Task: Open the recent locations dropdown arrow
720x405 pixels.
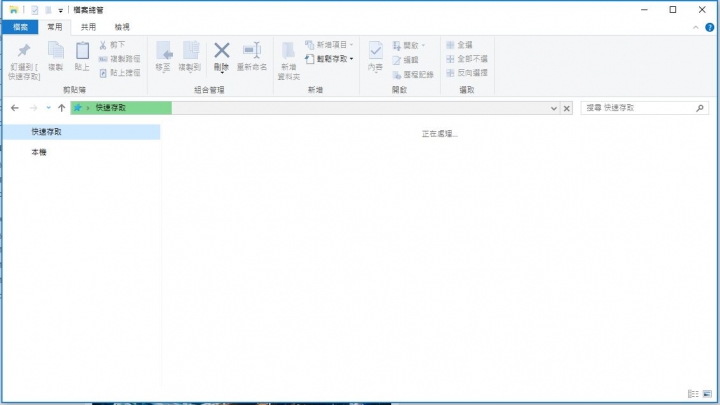Action: 47,107
